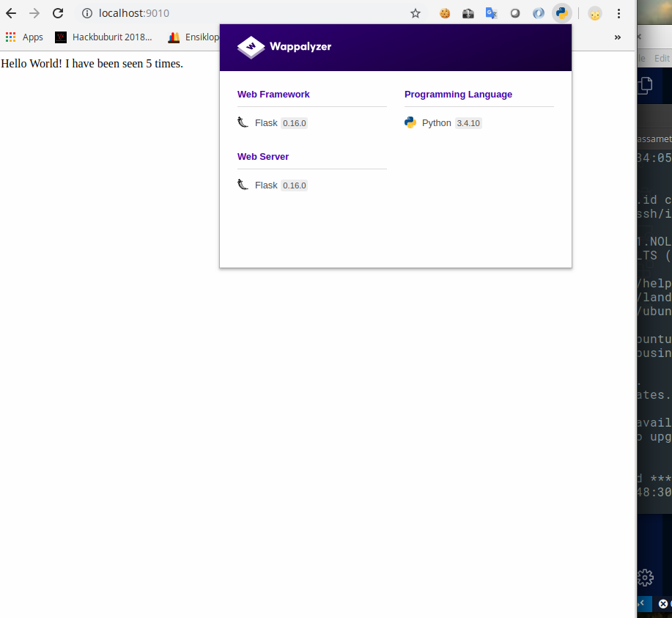Click the browser back arrow

(11, 13)
